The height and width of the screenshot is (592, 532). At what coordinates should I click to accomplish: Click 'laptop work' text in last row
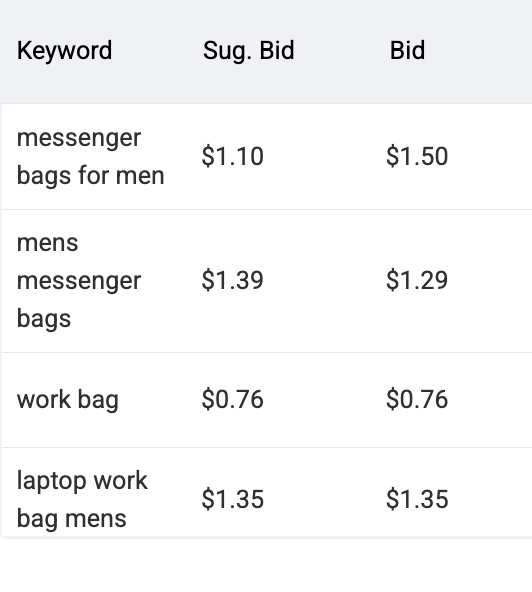(82, 481)
